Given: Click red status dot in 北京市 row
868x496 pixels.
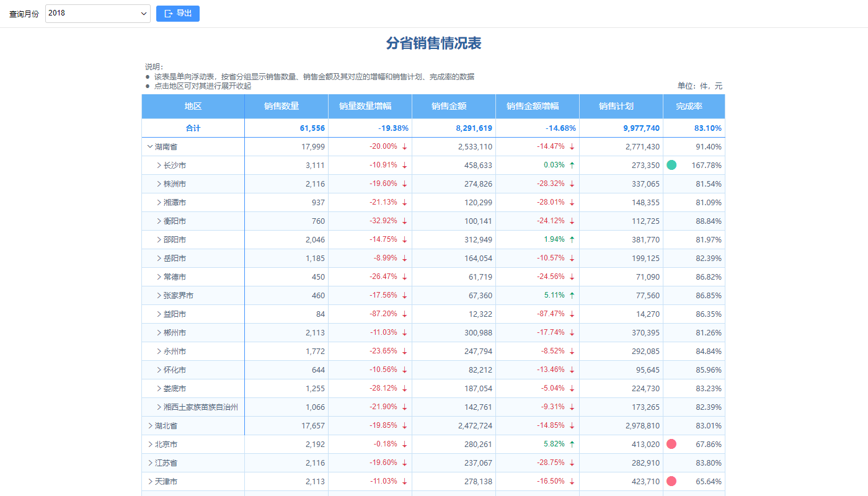Looking at the screenshot, I should click(671, 444).
